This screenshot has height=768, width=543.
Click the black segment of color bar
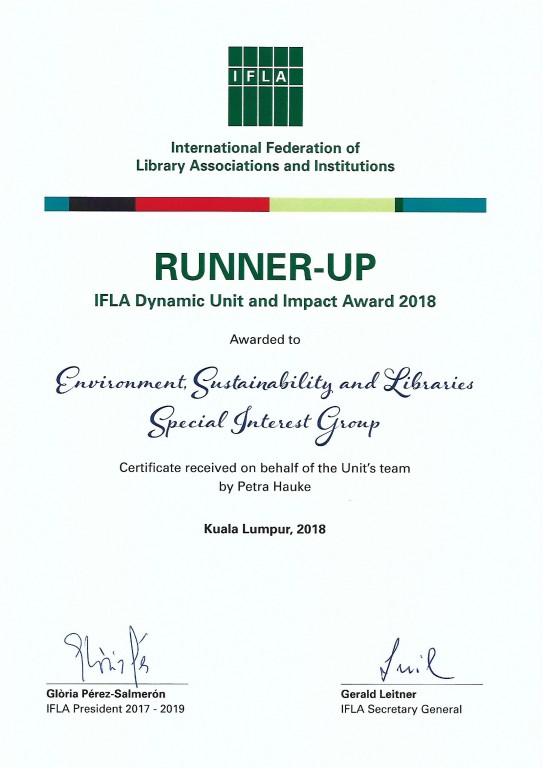coord(102,204)
